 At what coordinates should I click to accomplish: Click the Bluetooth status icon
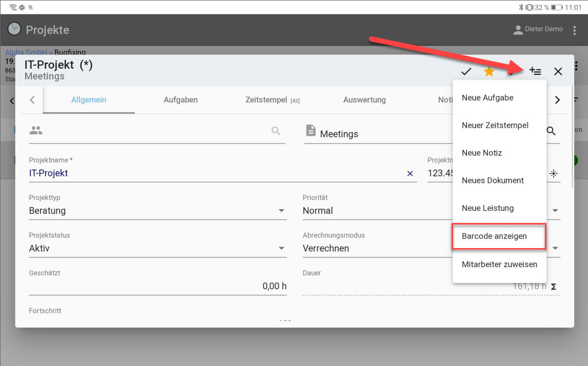click(521, 7)
